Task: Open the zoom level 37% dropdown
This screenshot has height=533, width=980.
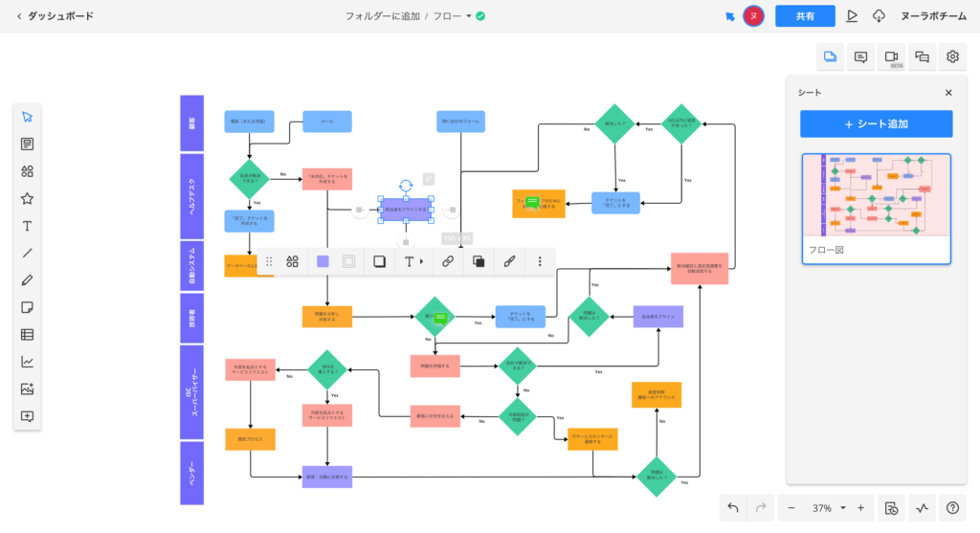Action: [x=842, y=507]
